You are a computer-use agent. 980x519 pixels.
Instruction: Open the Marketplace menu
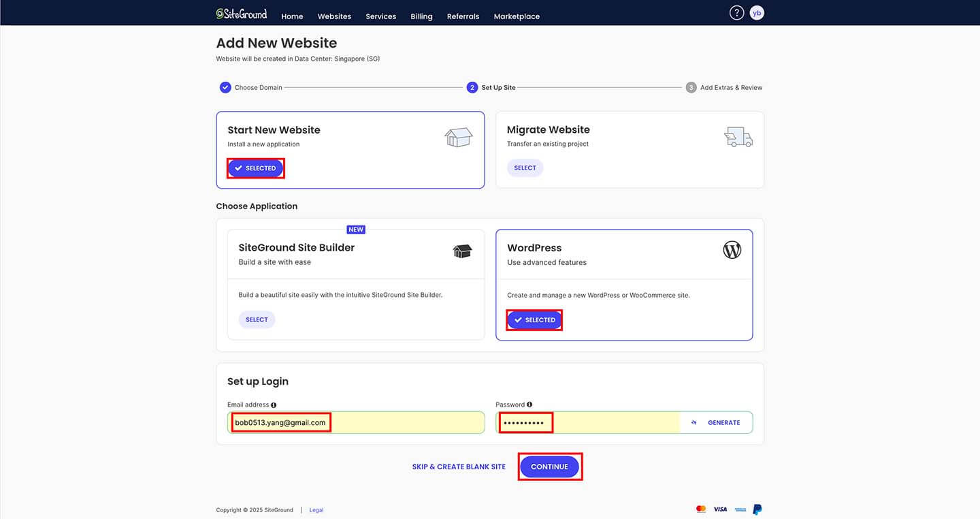tap(517, 16)
